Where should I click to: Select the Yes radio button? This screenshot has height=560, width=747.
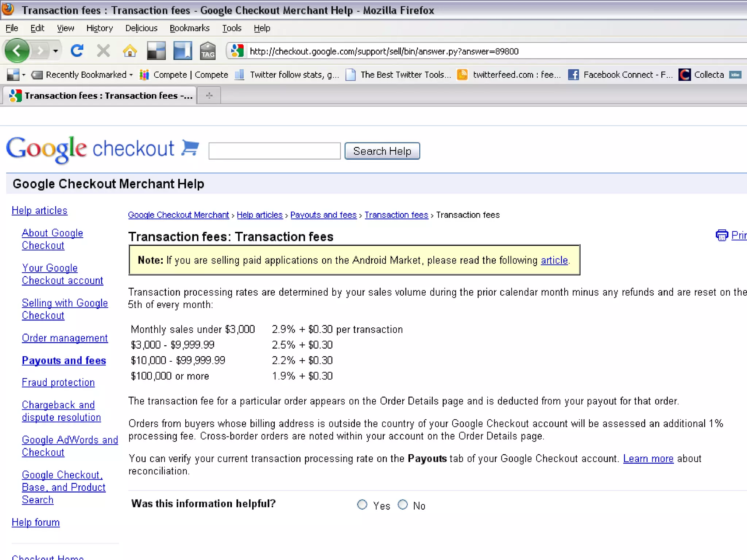362,505
